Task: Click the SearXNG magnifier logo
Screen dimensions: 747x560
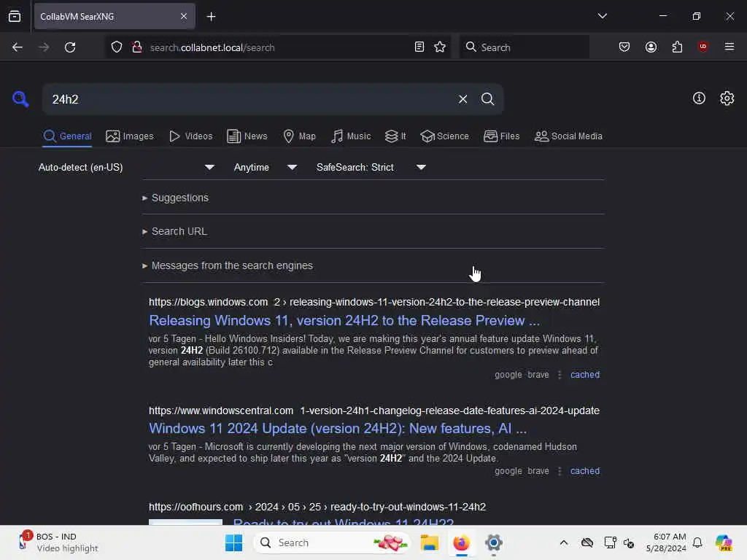Action: coord(20,99)
